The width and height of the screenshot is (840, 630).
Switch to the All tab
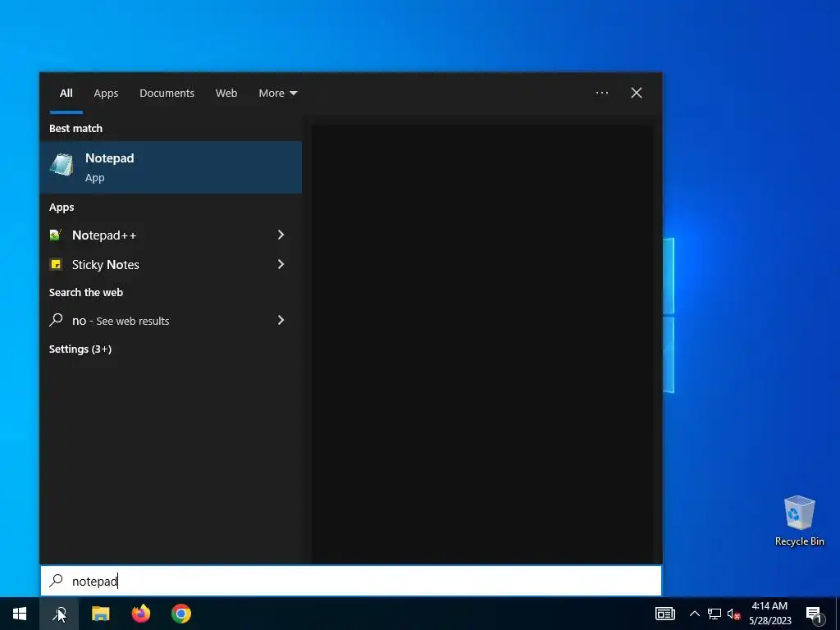tap(66, 94)
